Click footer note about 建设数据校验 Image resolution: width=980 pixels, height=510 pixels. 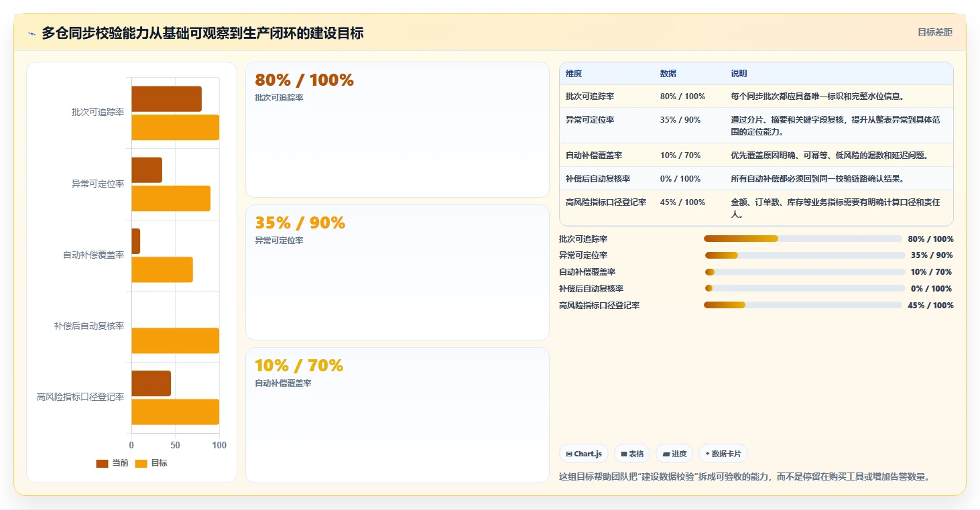click(744, 477)
